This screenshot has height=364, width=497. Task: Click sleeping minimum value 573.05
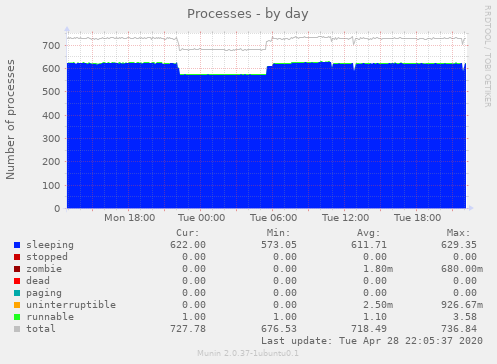tap(279, 245)
